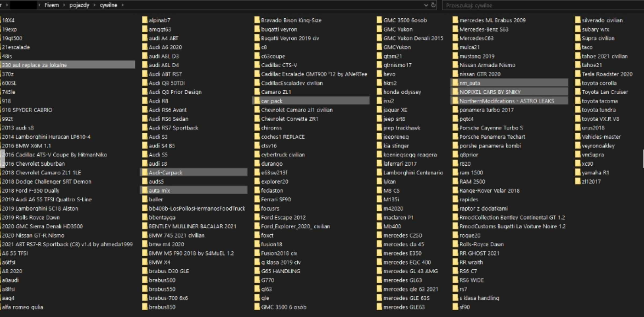Select 'maclaren P1' folder name
The width and height of the screenshot is (644, 317).
click(398, 217)
